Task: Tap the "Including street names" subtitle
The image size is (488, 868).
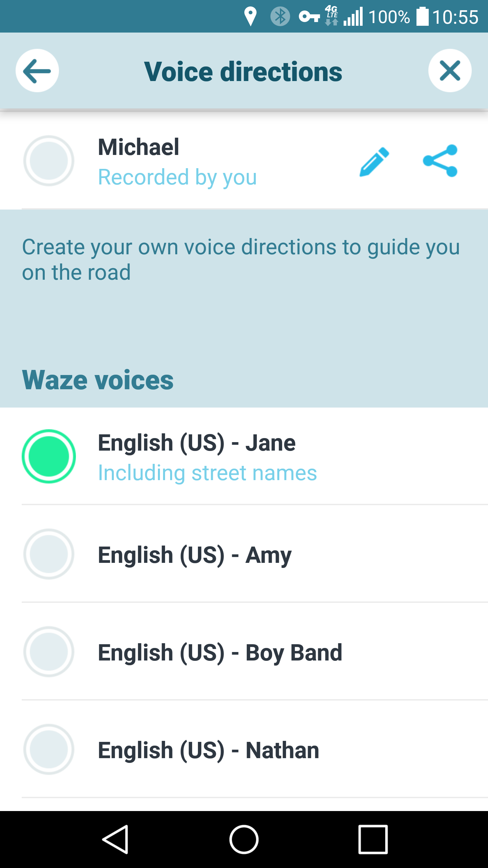Action: click(x=207, y=473)
